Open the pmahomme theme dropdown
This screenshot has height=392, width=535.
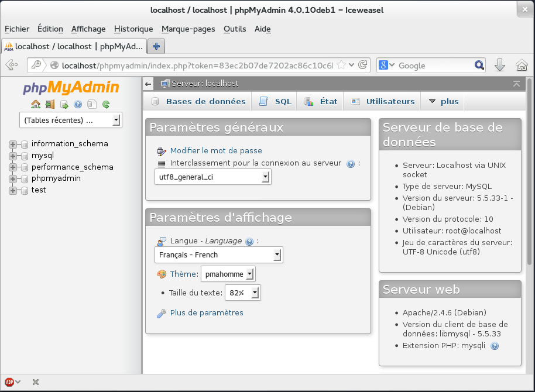228,274
